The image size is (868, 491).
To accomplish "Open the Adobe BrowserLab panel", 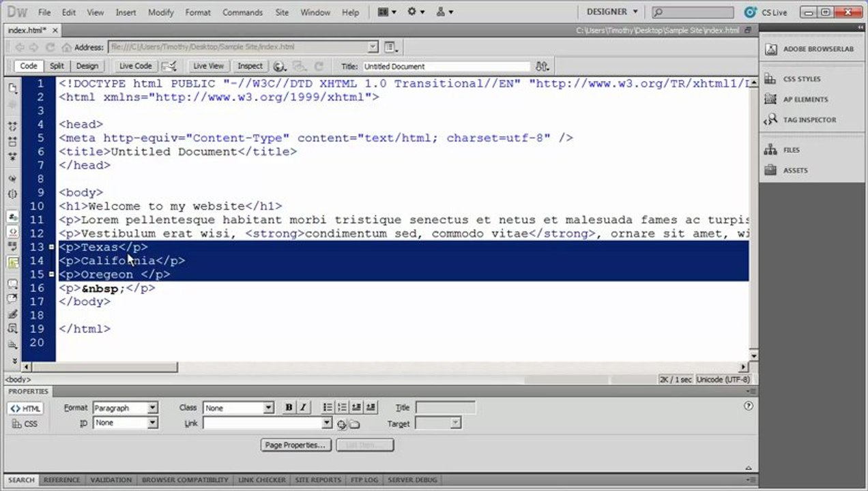I will click(810, 49).
